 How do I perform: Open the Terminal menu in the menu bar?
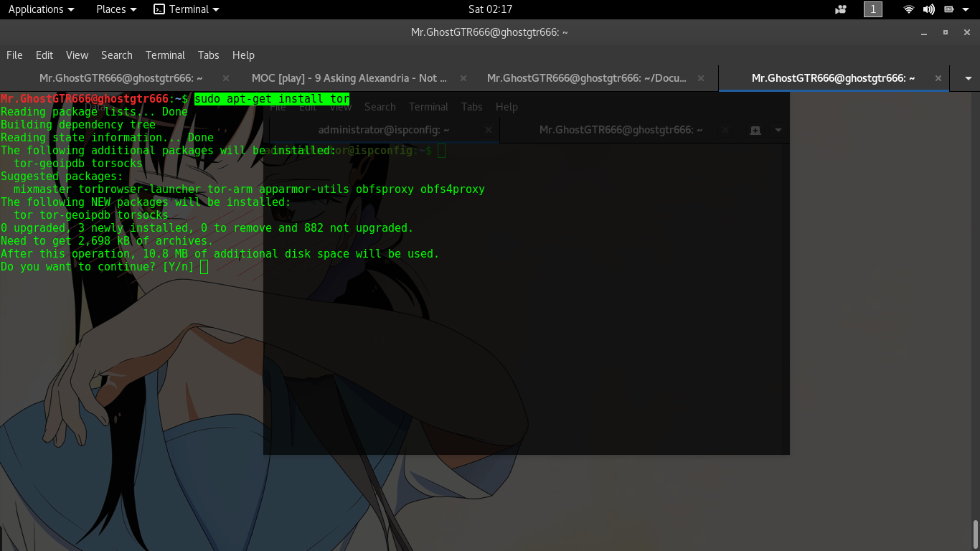click(x=165, y=55)
